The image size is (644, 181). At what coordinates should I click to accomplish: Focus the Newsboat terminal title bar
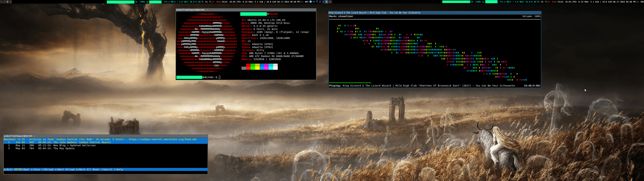click(106, 136)
